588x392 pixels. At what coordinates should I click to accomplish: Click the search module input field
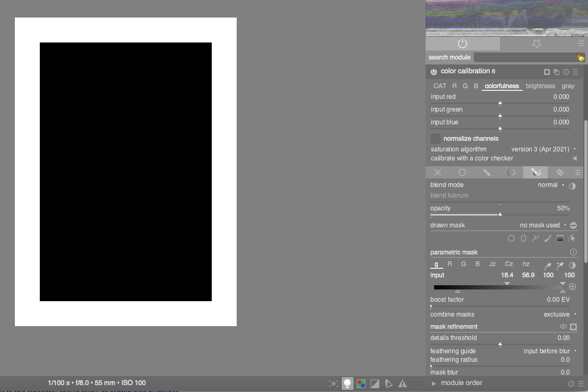tap(525, 57)
